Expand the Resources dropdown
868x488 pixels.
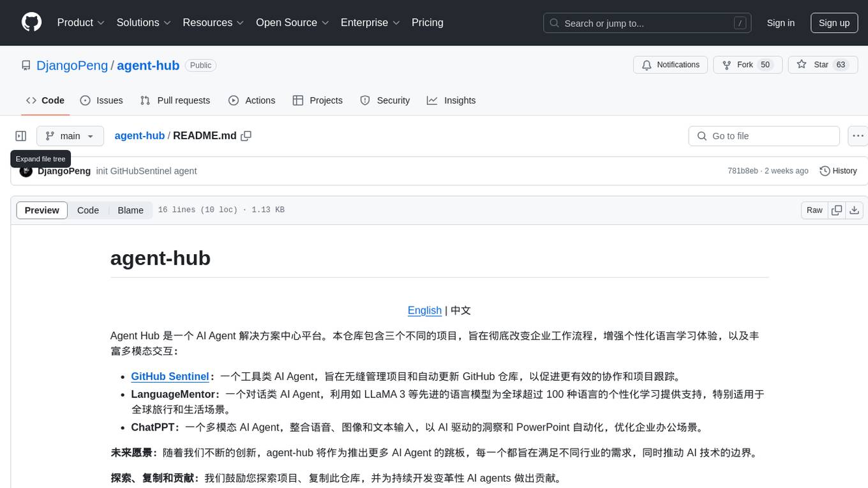coord(213,22)
